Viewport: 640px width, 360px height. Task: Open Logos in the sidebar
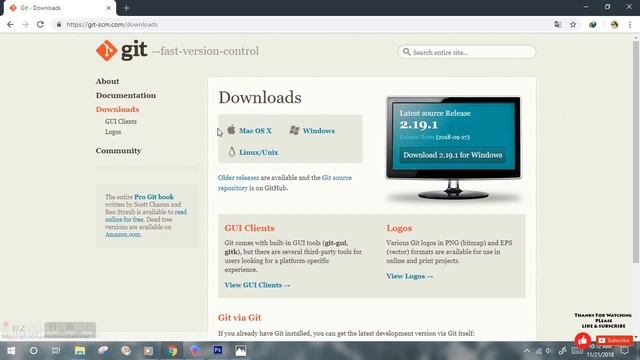click(113, 132)
